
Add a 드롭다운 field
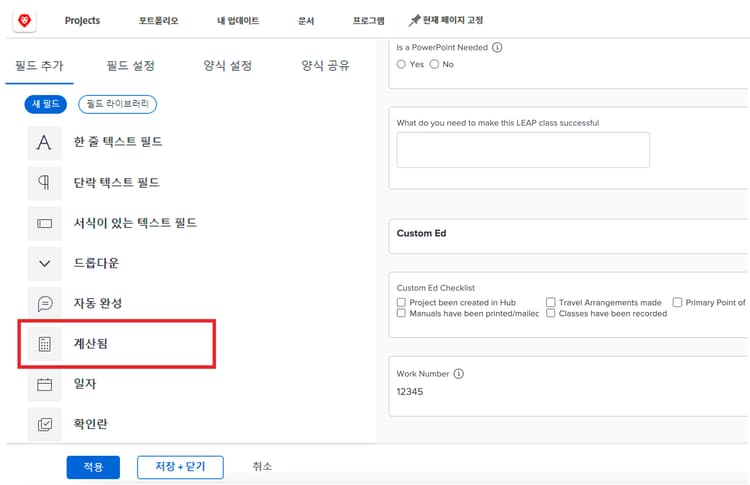tap(96, 263)
